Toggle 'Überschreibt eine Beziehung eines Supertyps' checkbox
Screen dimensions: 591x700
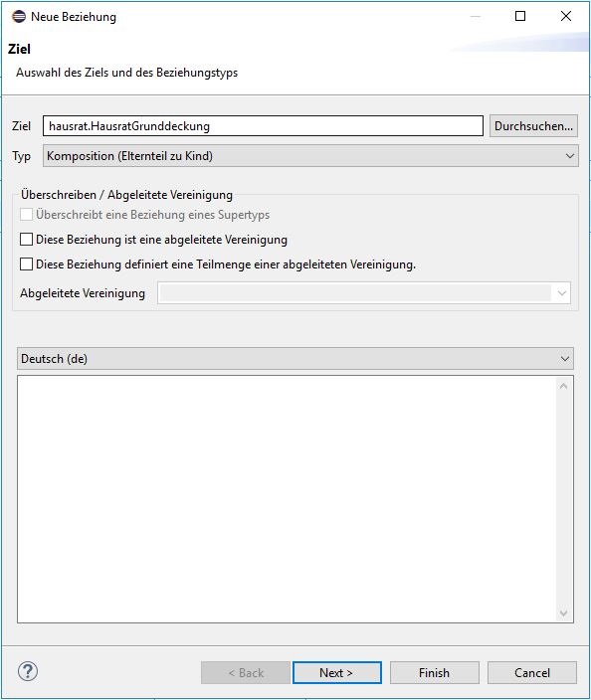[26, 215]
